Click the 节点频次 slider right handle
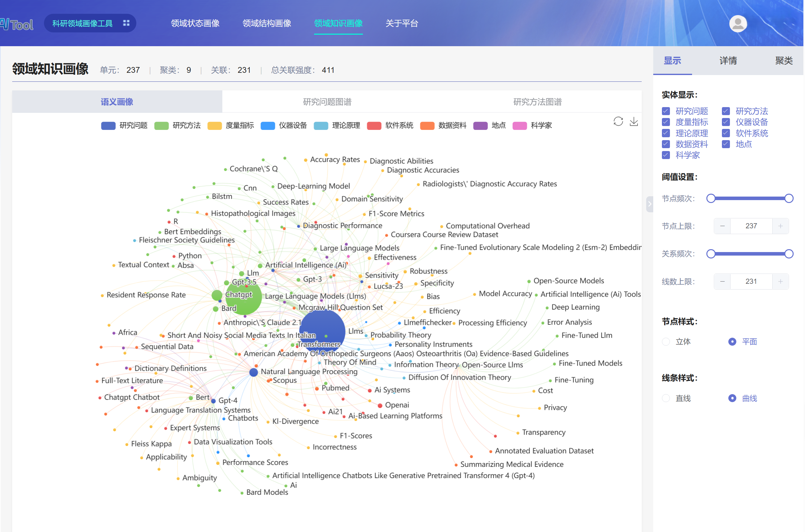 pyautogui.click(x=789, y=198)
